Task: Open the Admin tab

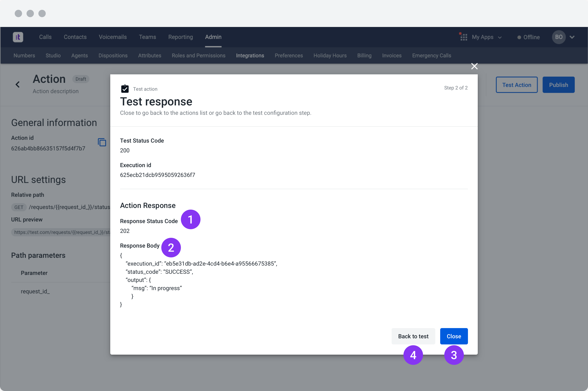Action: (213, 37)
